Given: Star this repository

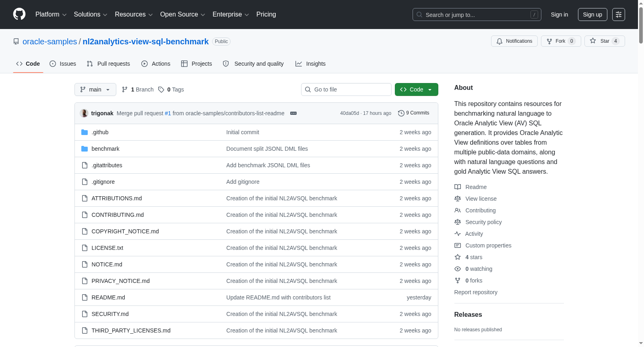Looking at the screenshot, I should [x=605, y=41].
